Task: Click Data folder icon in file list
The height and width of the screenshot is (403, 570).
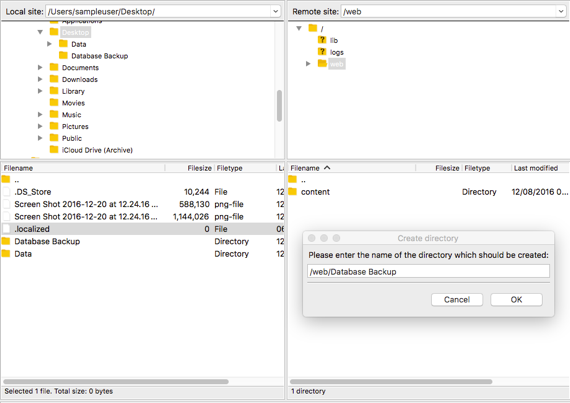Action: [6, 253]
